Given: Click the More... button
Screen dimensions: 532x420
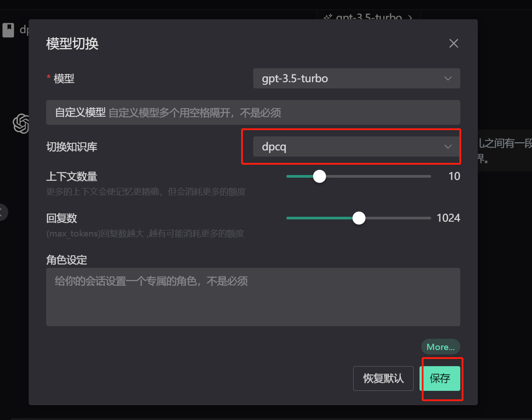Looking at the screenshot, I should (x=440, y=347).
